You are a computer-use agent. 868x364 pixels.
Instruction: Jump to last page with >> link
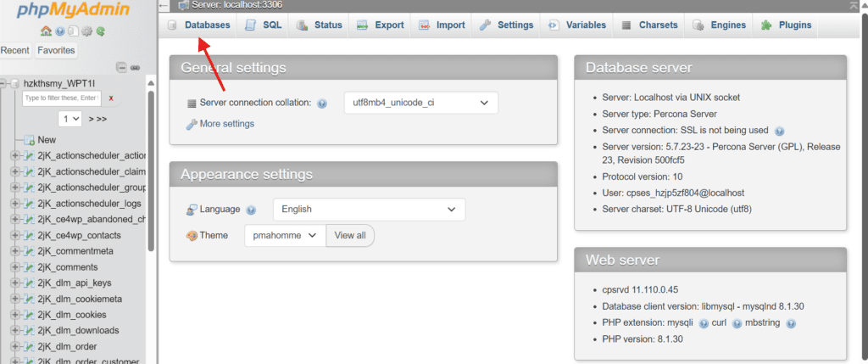click(103, 119)
